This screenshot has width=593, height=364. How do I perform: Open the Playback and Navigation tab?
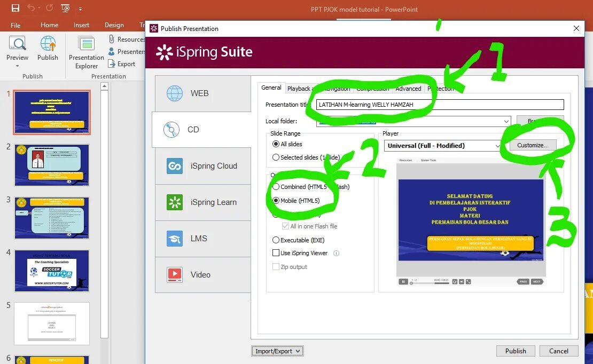[x=319, y=89]
